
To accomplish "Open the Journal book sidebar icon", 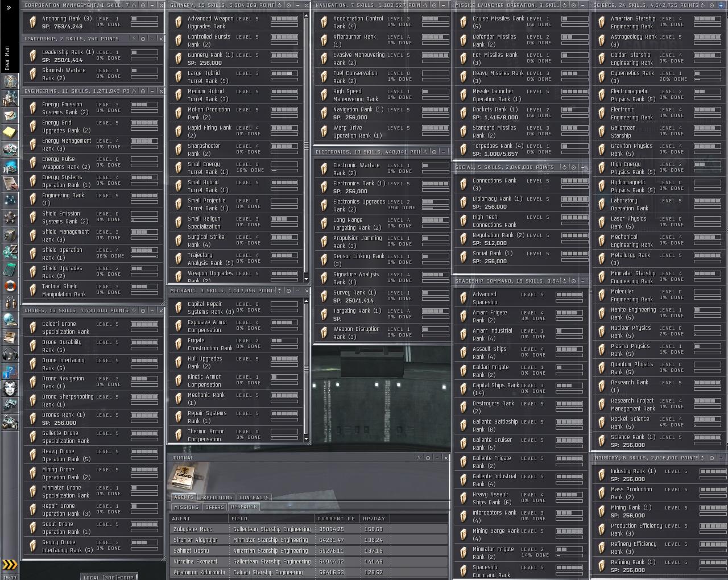I will click(10, 337).
